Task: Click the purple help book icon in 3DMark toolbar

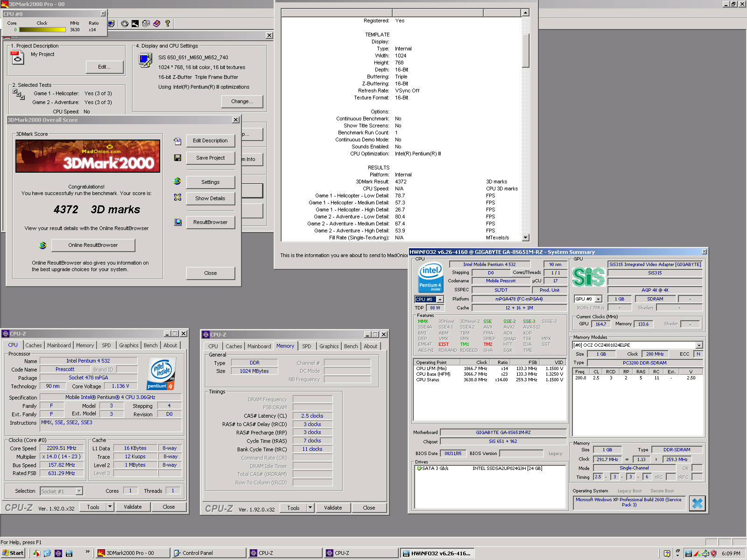Action: [157, 23]
